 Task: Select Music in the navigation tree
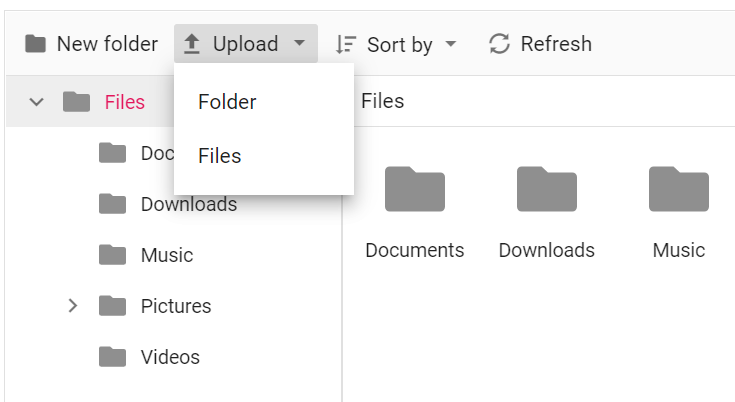coord(166,255)
